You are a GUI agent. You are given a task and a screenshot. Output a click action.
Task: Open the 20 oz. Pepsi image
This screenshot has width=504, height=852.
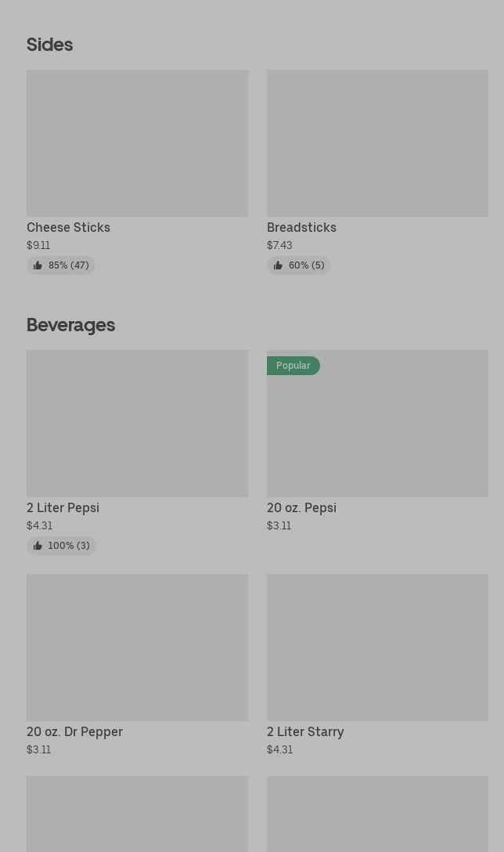[377, 424]
